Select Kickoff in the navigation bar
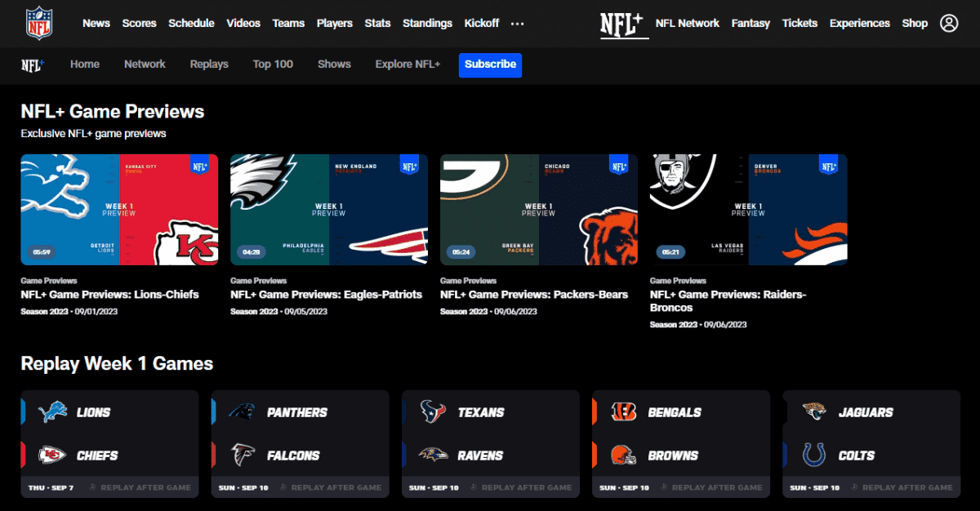Image resolution: width=980 pixels, height=511 pixels. (482, 23)
